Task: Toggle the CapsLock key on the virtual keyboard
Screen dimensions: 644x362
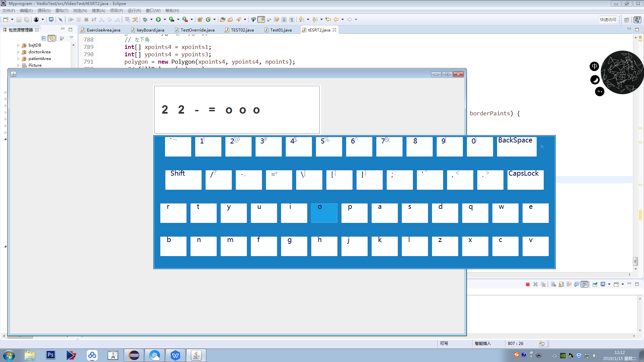Action: point(525,180)
